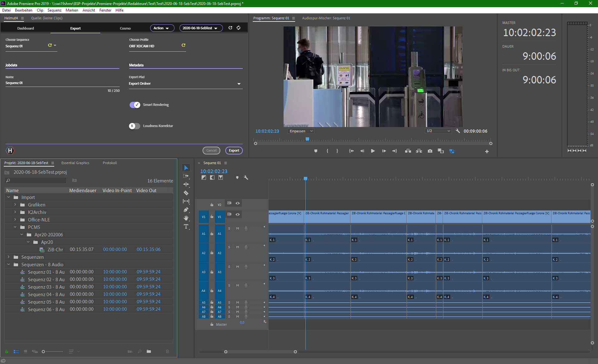This screenshot has width=598, height=364.
Task: Click the refresh icon next to ORF XDCAM HD
Action: point(184,45)
